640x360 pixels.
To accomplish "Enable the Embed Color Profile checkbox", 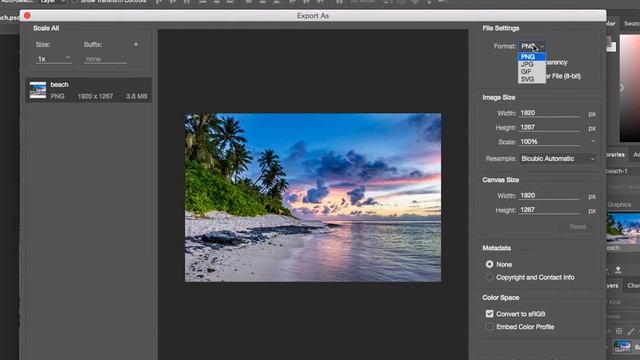I will point(489,327).
